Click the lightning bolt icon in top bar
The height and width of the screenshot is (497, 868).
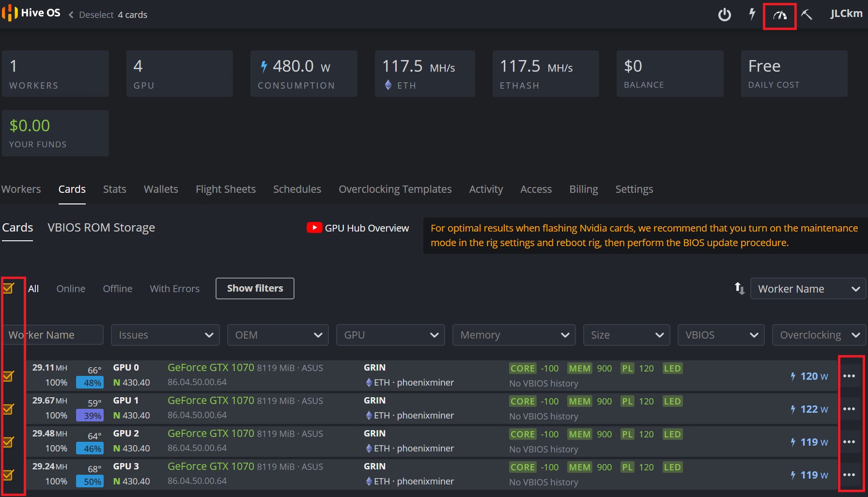click(752, 14)
